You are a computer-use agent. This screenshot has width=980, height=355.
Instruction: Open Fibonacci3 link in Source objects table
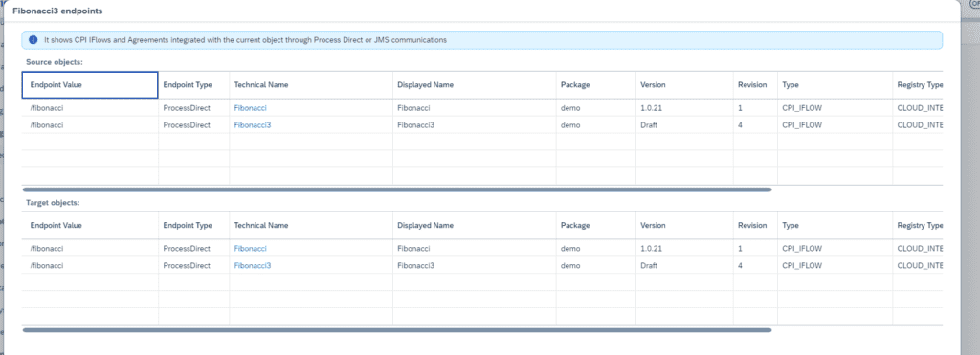click(253, 125)
